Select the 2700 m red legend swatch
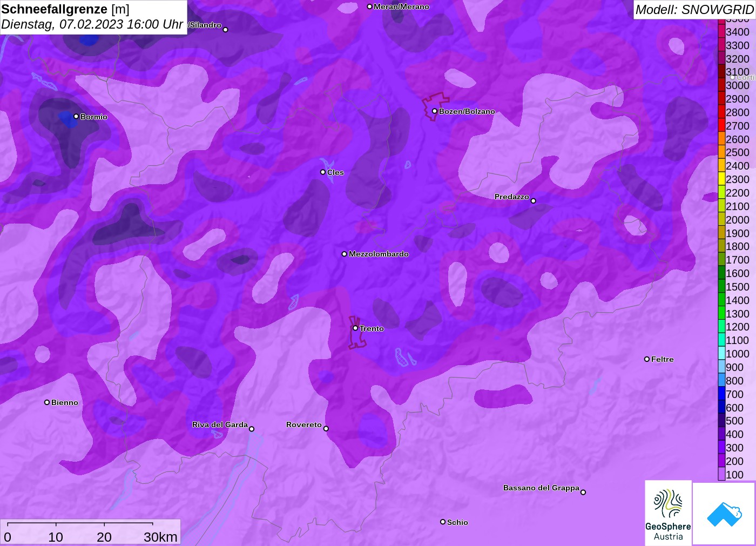 (721, 126)
